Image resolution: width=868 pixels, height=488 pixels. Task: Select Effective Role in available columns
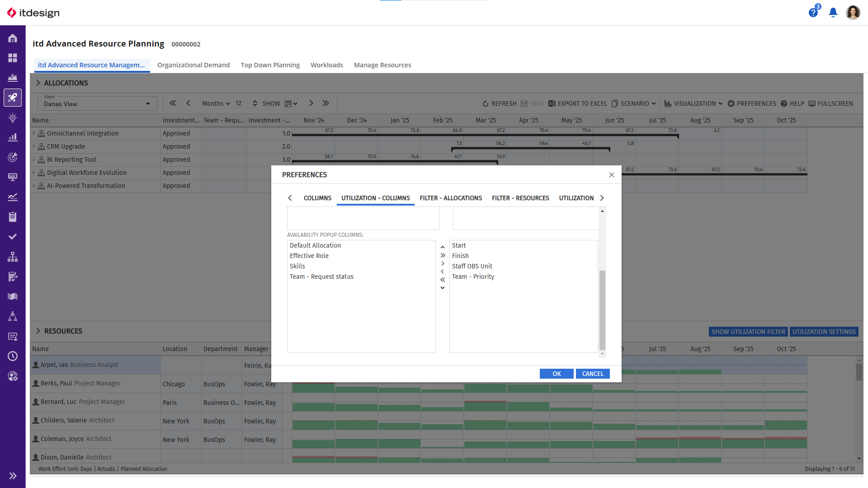coord(361,256)
